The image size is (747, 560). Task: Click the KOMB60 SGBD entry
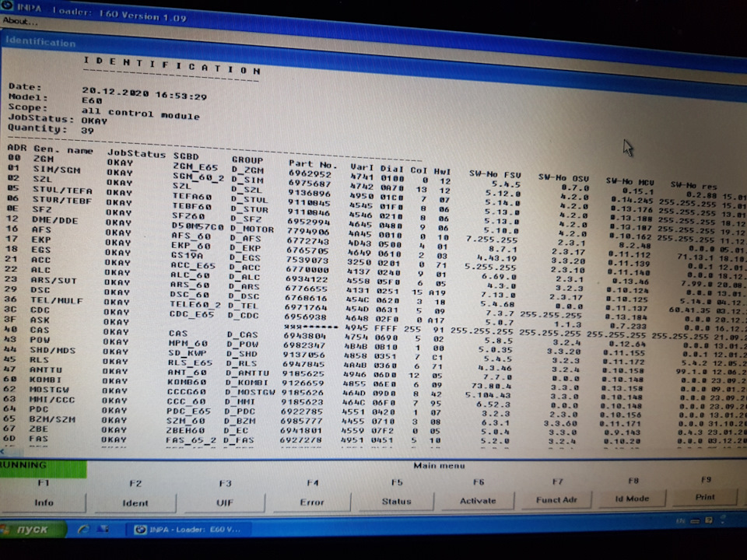[x=187, y=382]
